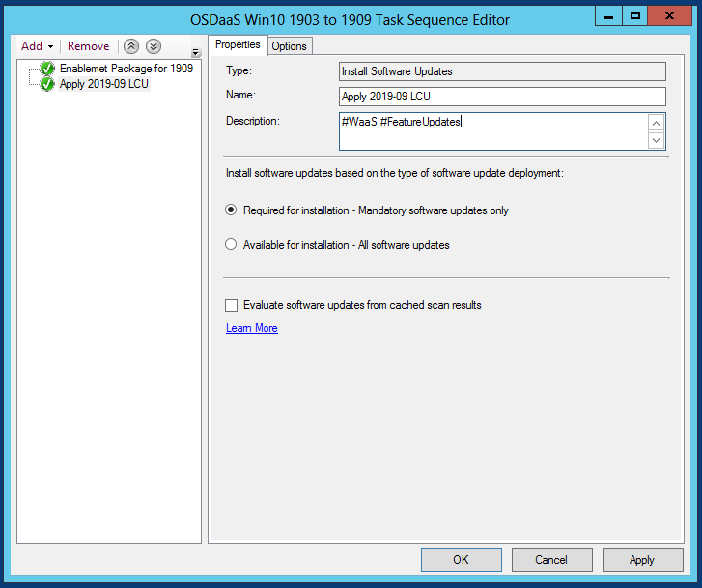
Task: Click the Cancel button
Action: point(551,560)
